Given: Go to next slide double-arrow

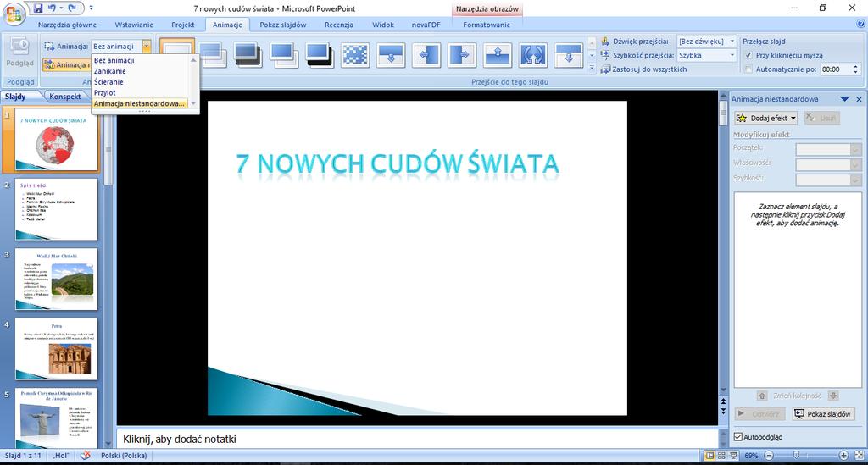Looking at the screenshot, I should (x=723, y=412).
